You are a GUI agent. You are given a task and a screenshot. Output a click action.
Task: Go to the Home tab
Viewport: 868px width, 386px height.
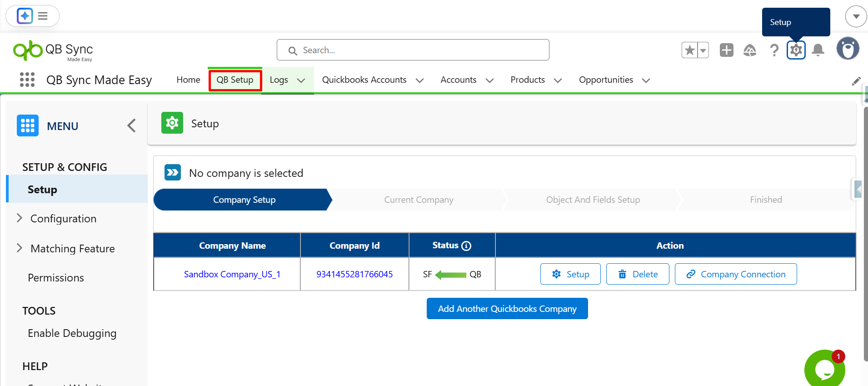188,80
